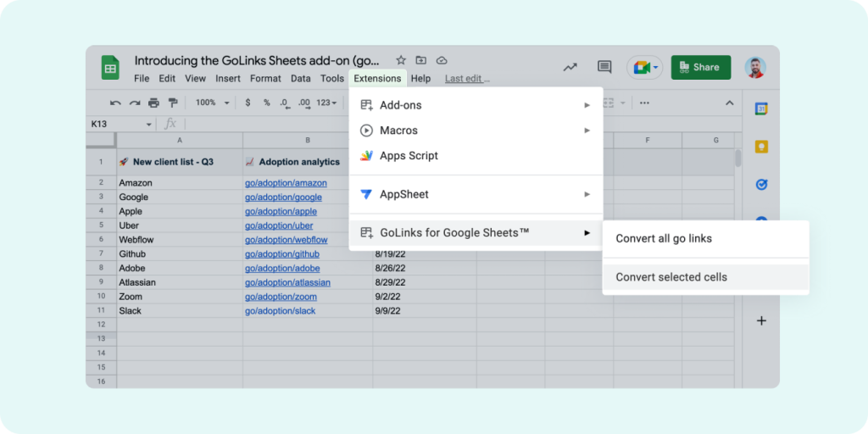The height and width of the screenshot is (434, 868).
Task: Open Google Keep side panel
Action: click(762, 147)
